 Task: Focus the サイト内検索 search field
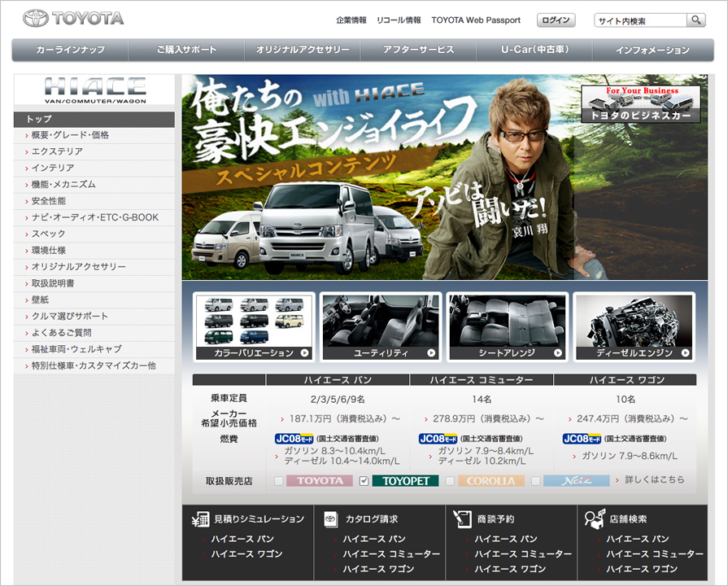[640, 20]
